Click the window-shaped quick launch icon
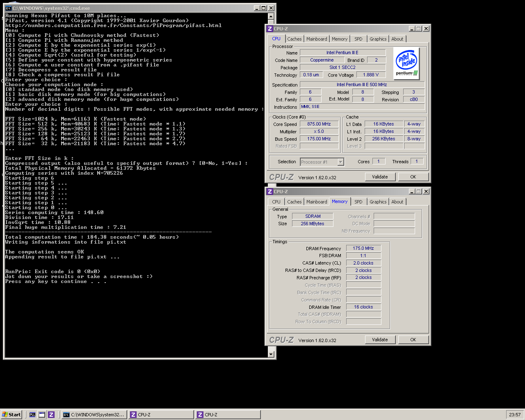The image size is (525, 420). (42, 415)
